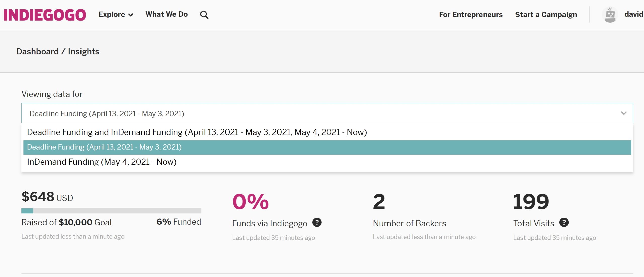Click Start a Campaign link

546,15
